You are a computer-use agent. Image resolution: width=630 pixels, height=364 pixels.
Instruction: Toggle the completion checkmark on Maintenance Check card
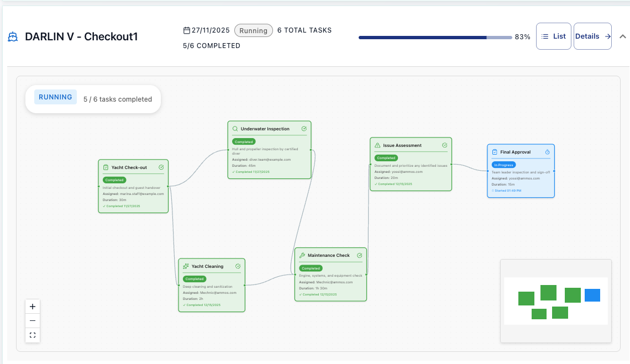(359, 255)
